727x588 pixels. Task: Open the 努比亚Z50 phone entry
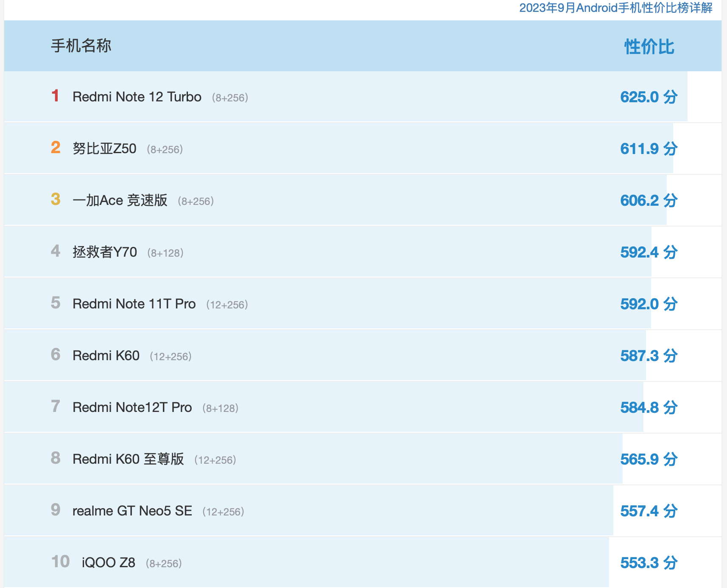click(104, 149)
